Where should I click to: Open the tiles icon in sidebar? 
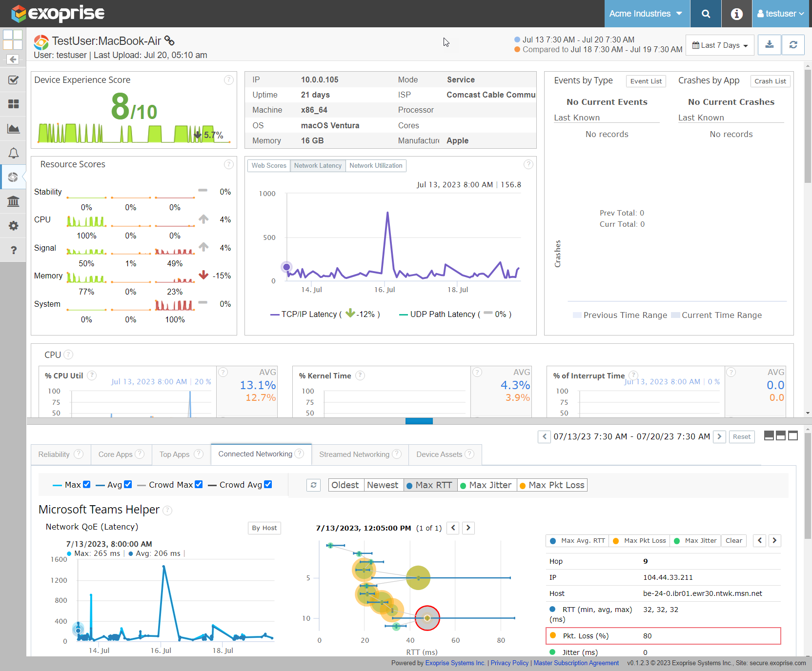coord(13,104)
